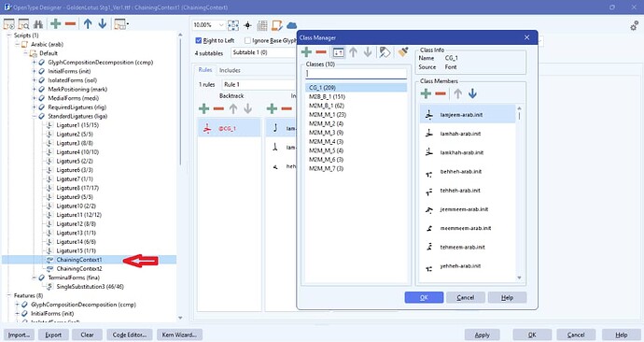Collapse the StandardLigatures (liga) tree node
This screenshot has width=644, height=342.
tap(35, 116)
